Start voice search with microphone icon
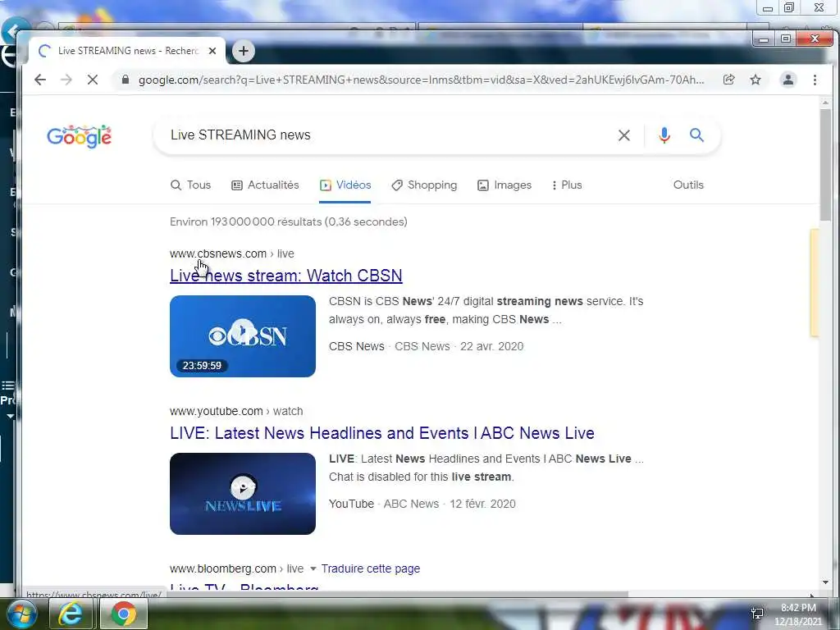 [x=664, y=135]
